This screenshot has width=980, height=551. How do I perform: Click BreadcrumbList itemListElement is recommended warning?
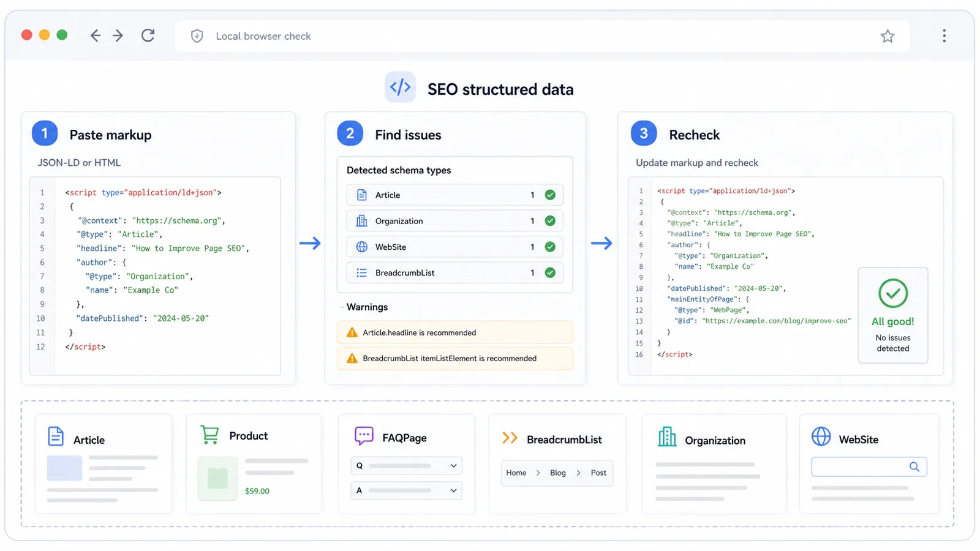(x=455, y=358)
